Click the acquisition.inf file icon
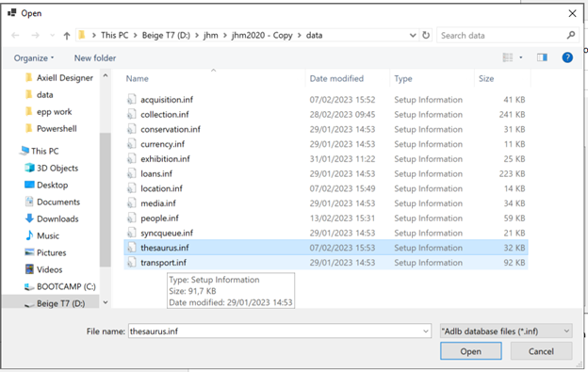This screenshot has width=588, height=372. (x=131, y=99)
